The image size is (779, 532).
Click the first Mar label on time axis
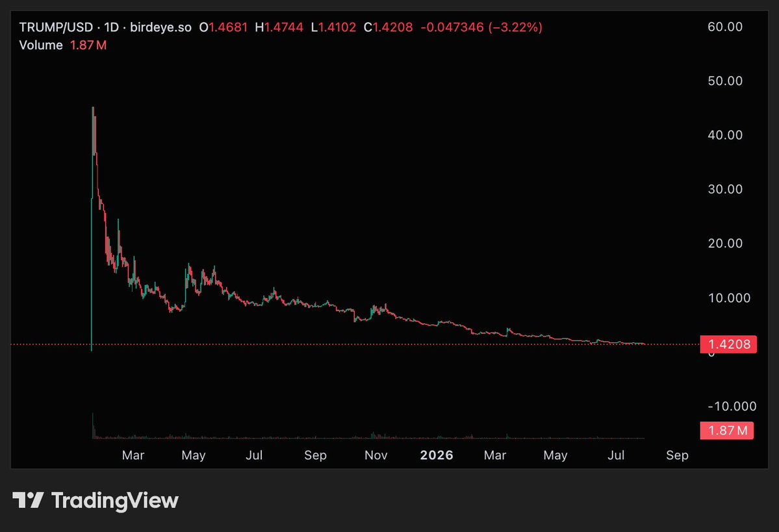[133, 455]
